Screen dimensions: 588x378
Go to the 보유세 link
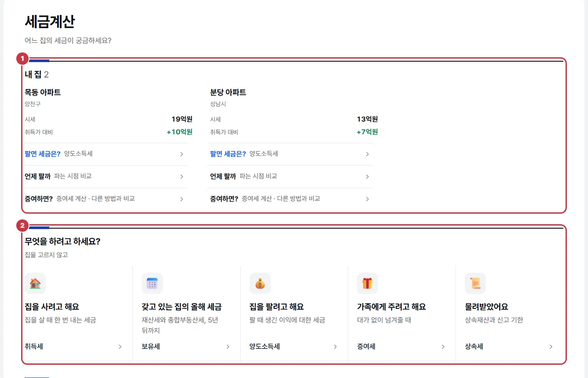pyautogui.click(x=151, y=347)
